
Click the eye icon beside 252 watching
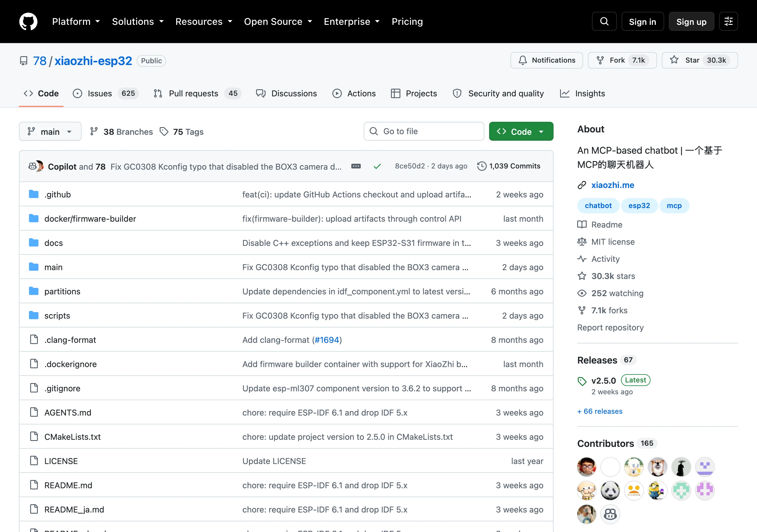click(x=582, y=293)
